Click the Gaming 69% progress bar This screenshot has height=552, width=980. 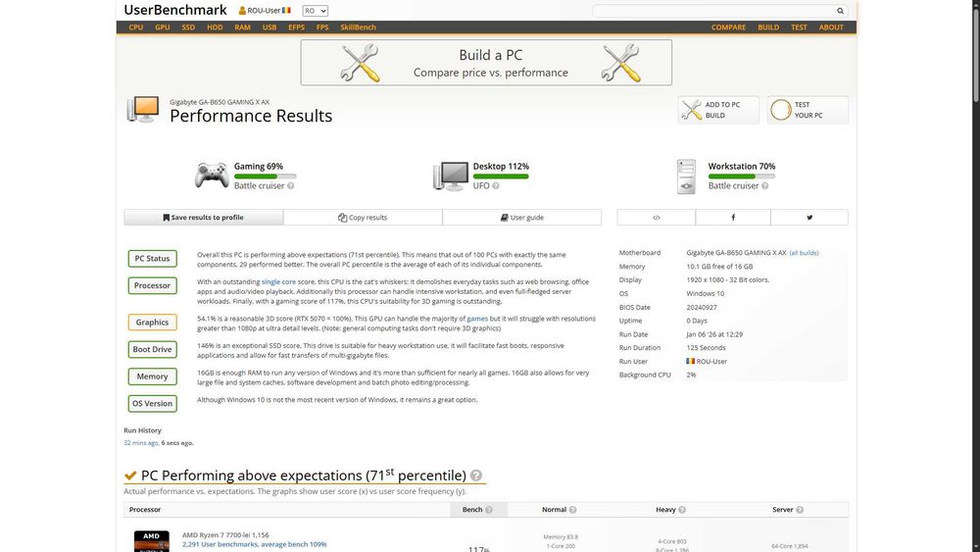265,176
